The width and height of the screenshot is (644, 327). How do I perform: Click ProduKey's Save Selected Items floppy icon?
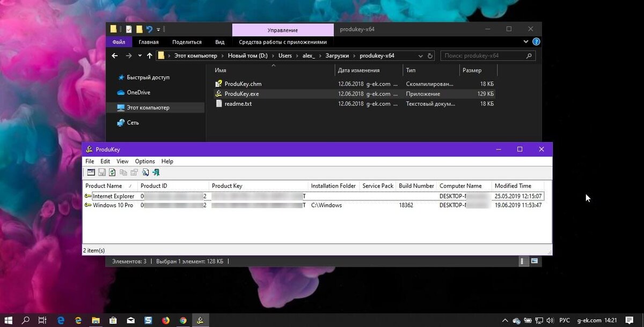[x=101, y=173]
